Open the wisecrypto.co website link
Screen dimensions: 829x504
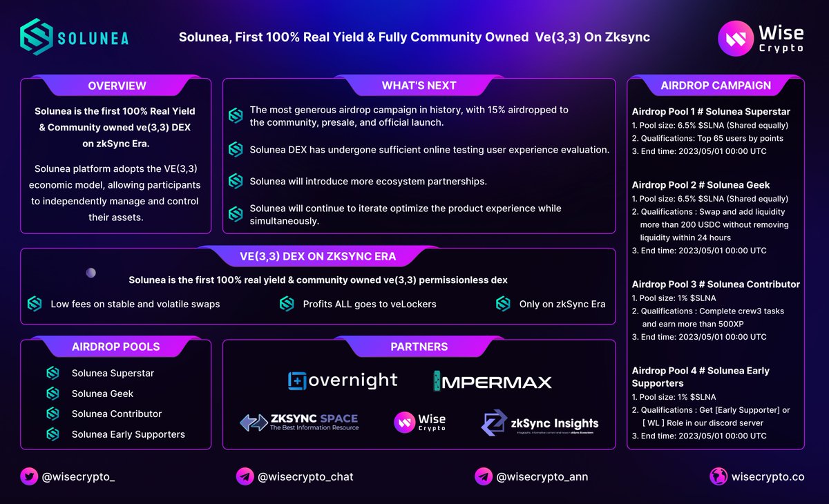pos(768,476)
